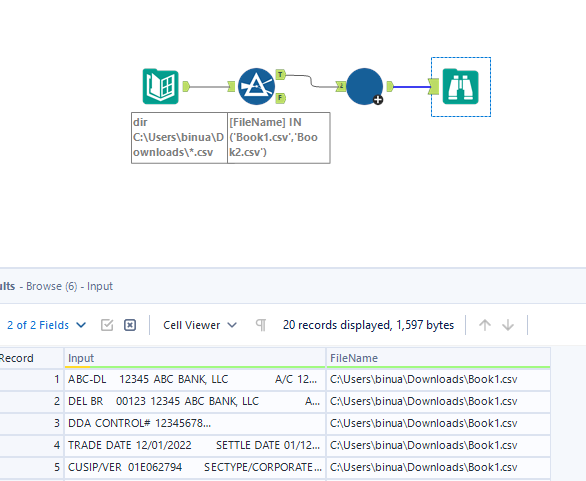Click the Directory tool's output anchor
The width and height of the screenshot is (586, 481).
tap(186, 87)
